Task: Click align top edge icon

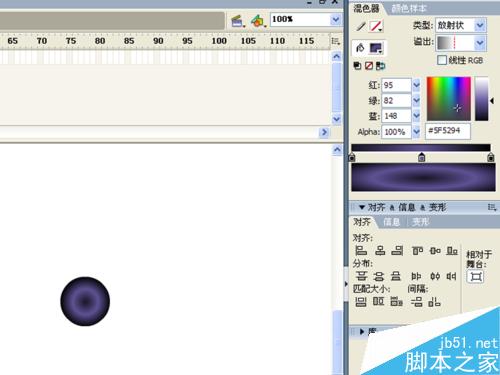Action: (x=417, y=250)
